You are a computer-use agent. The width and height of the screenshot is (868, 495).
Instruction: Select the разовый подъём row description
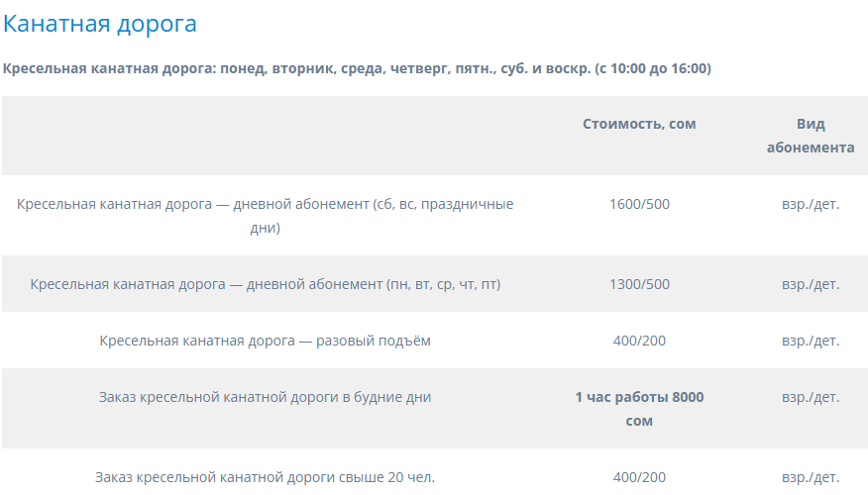pos(266,341)
